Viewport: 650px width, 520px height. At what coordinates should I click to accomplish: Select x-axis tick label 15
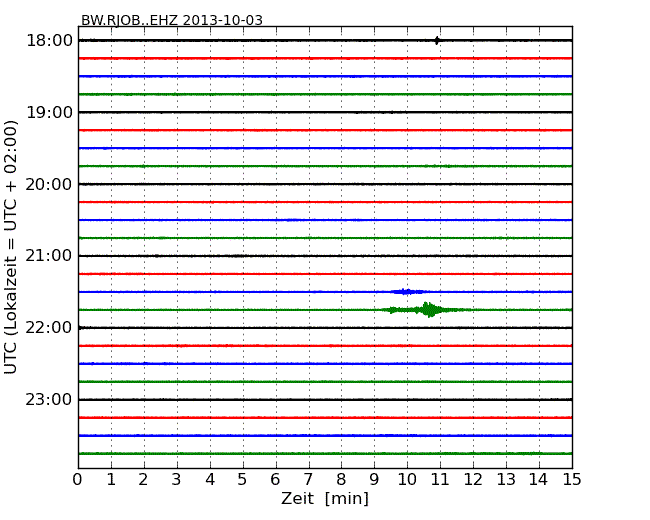[572, 480]
